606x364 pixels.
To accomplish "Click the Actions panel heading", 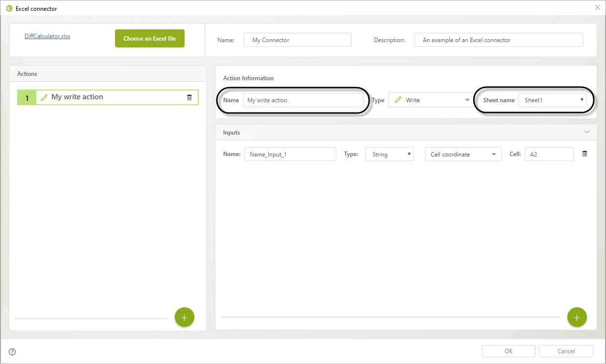I will click(x=27, y=74).
